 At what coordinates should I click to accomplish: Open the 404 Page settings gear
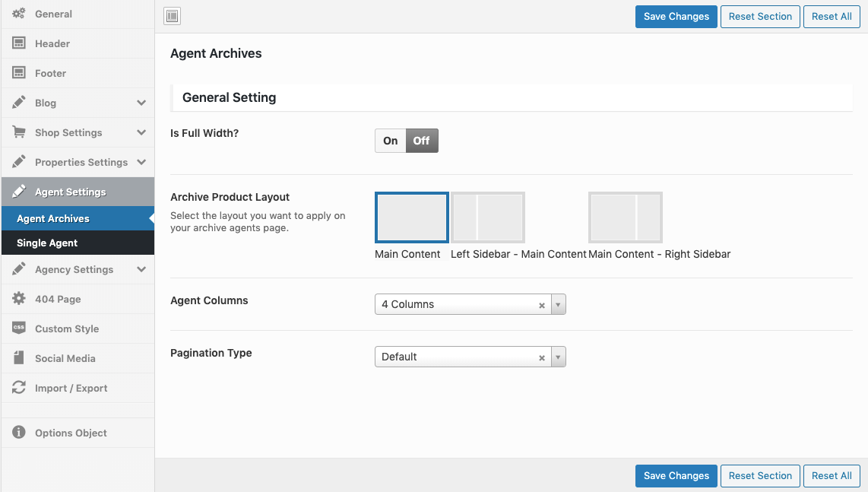click(18, 299)
